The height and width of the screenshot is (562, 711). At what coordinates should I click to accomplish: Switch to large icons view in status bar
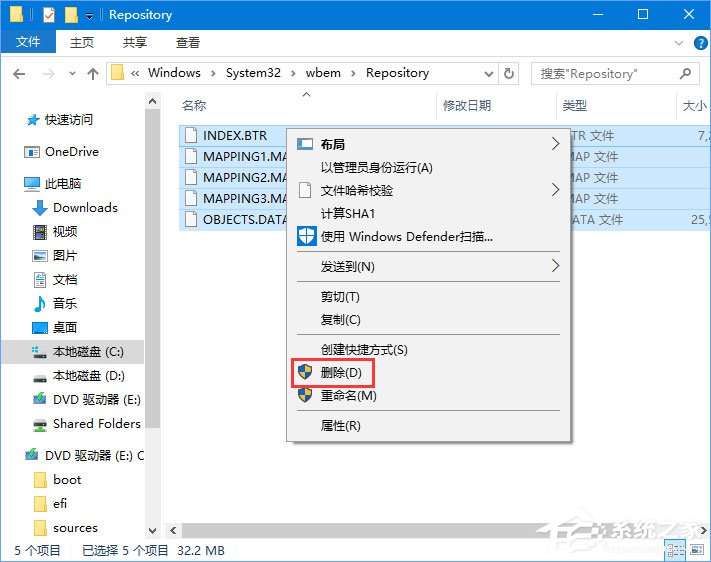pyautogui.click(x=696, y=548)
